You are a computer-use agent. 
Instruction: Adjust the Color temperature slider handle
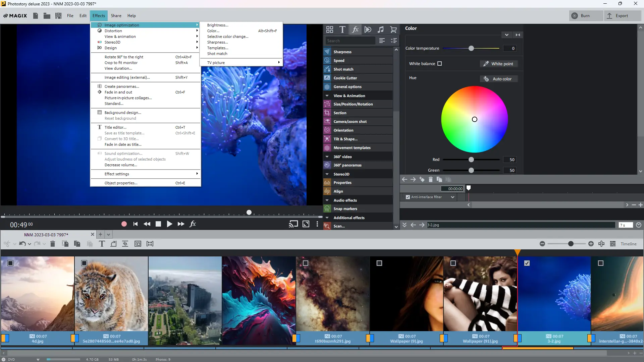(471, 48)
